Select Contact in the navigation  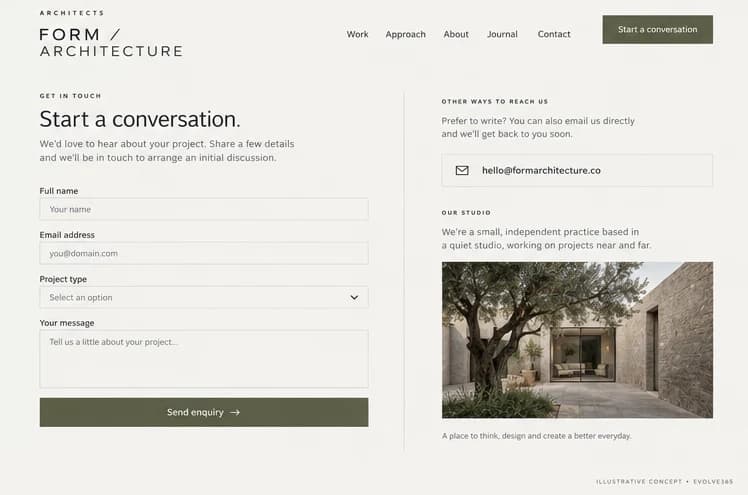pyautogui.click(x=554, y=34)
